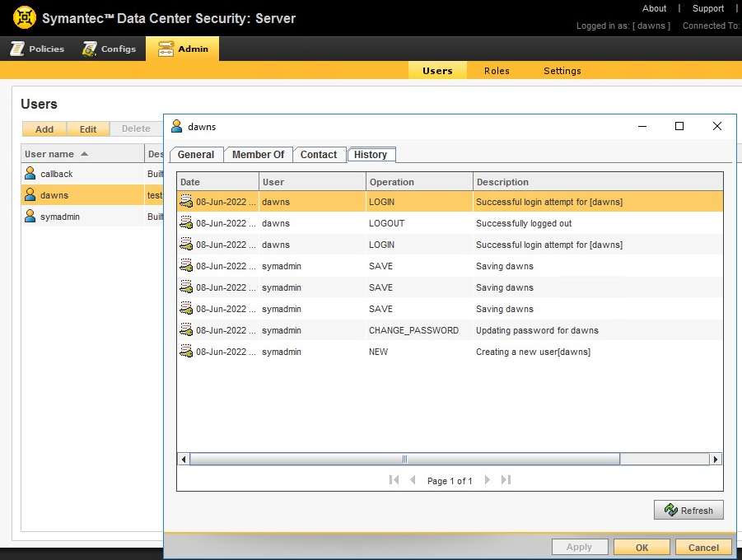742x560 pixels.
Task: Maximize the dawns dialog
Action: [679, 126]
